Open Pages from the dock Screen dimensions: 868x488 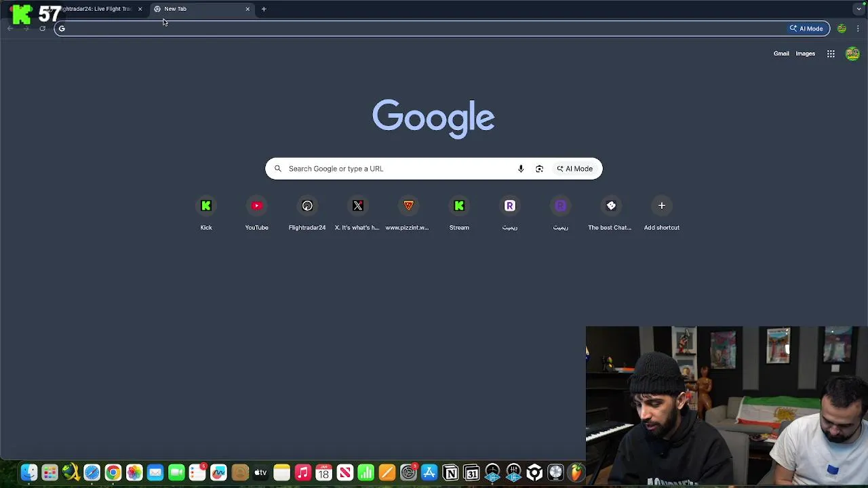click(x=387, y=472)
